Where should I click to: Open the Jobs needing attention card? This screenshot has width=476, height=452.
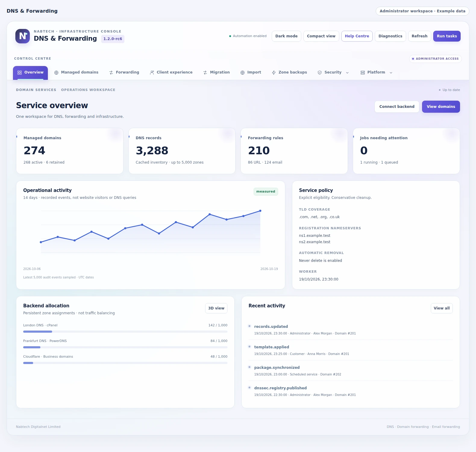click(406, 151)
